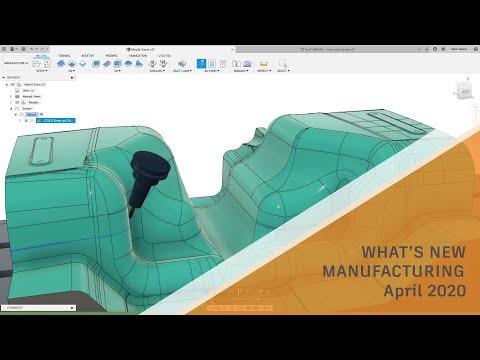The width and height of the screenshot is (480, 360).
Task: Open a new document tab with plus
Action: click(x=427, y=49)
